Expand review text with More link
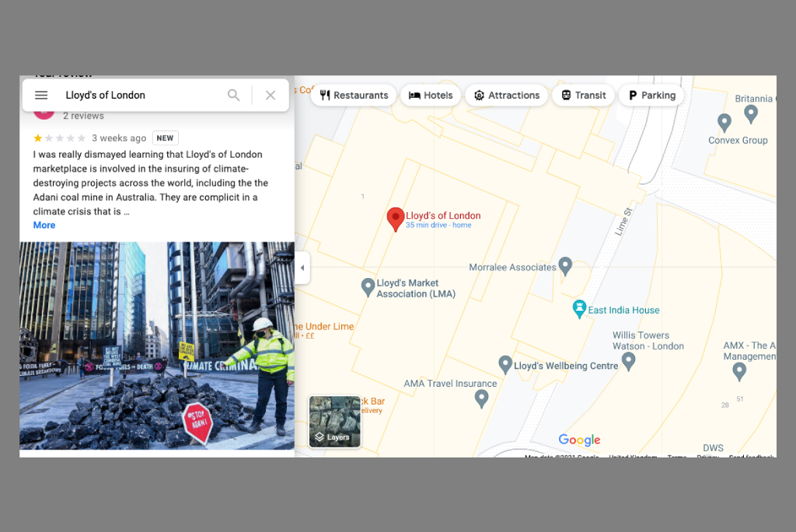Screen dimensions: 796x532 (44, 225)
